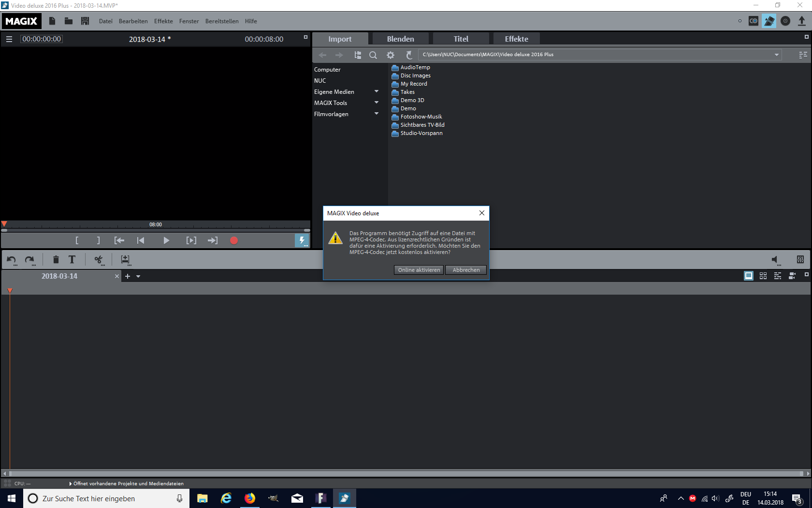Image resolution: width=812 pixels, height=508 pixels.
Task: Jump to range start
Action: (119, 240)
